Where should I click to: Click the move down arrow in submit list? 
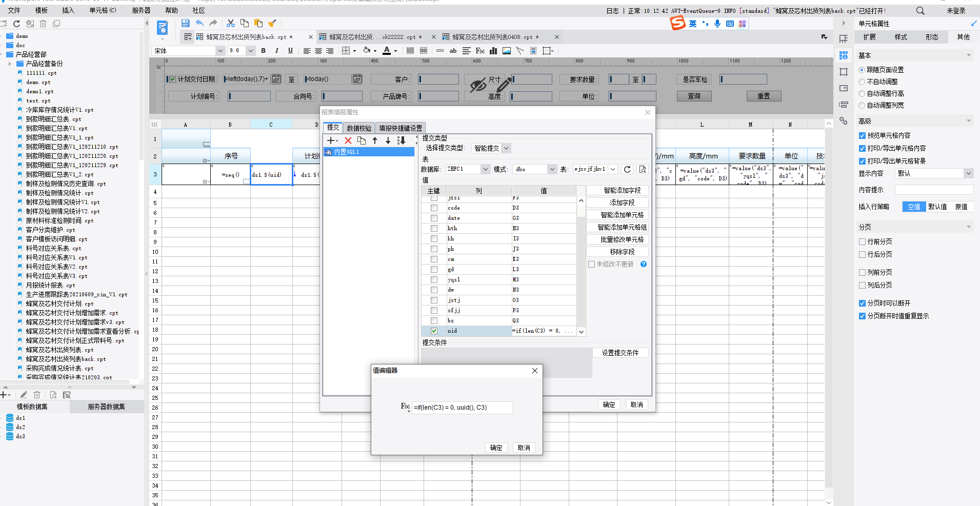(388, 140)
